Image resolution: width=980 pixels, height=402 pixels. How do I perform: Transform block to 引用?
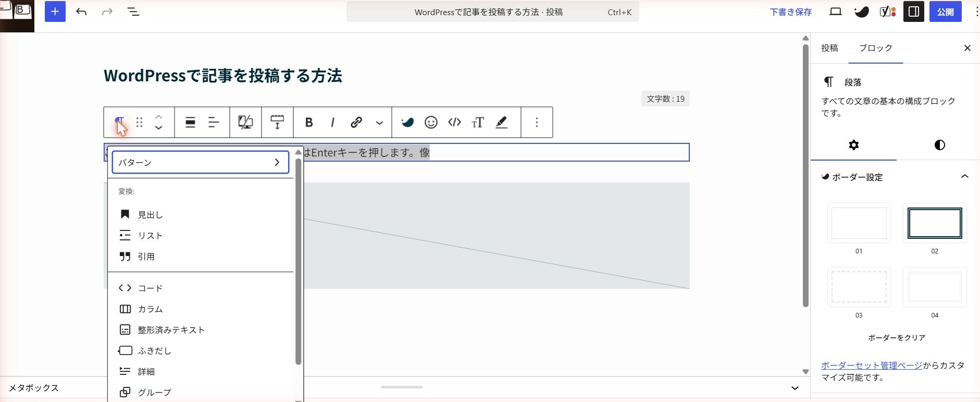[201, 257]
